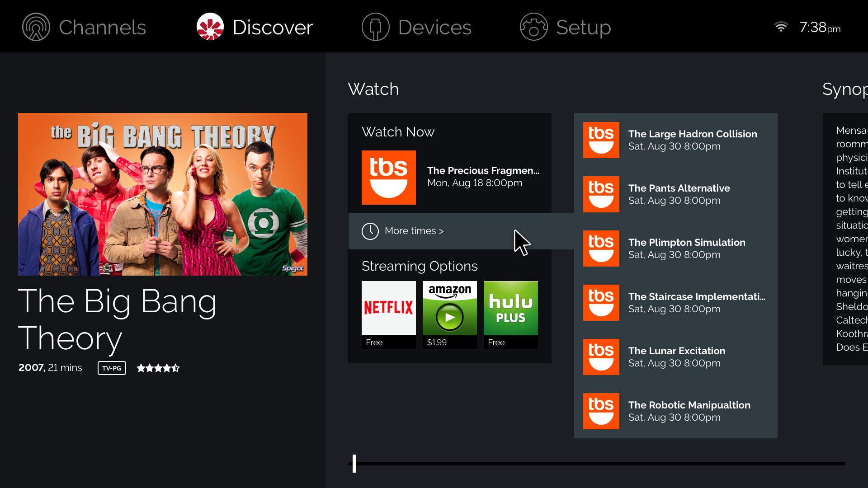This screenshot has height=488, width=868.
Task: Select The Large Hadron Collision title
Action: point(693,134)
